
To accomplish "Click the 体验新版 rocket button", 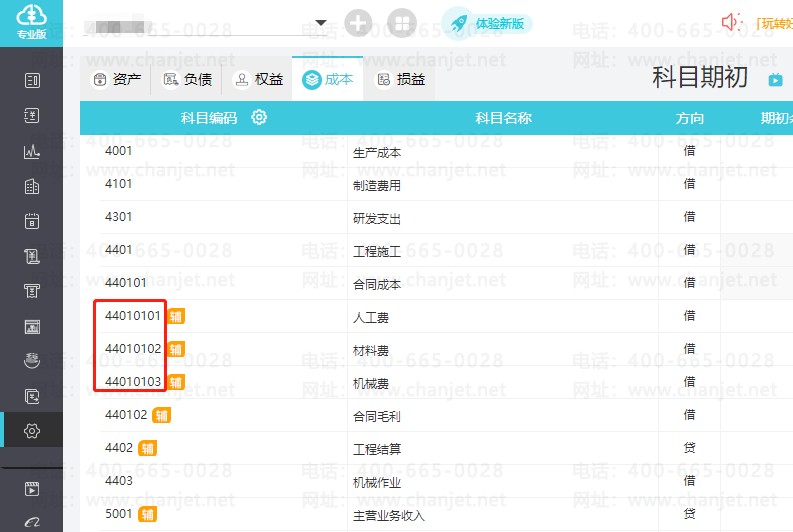I will click(487, 23).
